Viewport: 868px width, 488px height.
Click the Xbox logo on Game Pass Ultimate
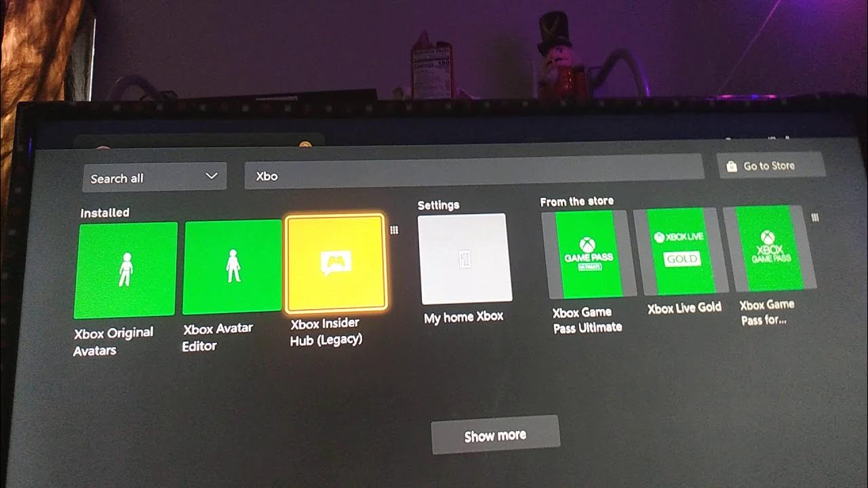pyautogui.click(x=587, y=245)
